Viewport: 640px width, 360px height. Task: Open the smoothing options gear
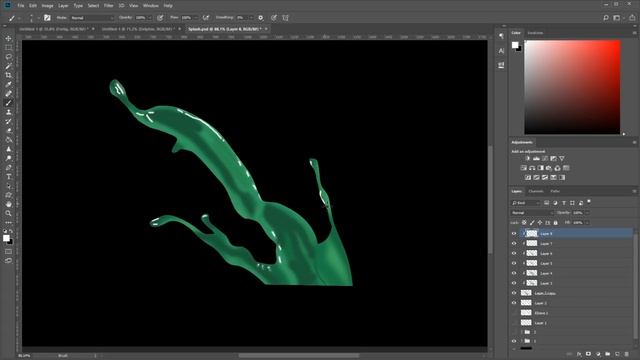pos(260,18)
